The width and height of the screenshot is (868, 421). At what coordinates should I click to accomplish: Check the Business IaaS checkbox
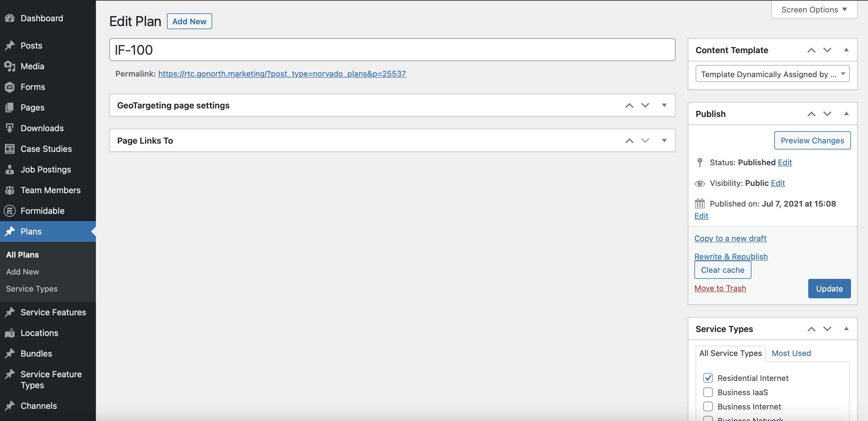tap(708, 392)
